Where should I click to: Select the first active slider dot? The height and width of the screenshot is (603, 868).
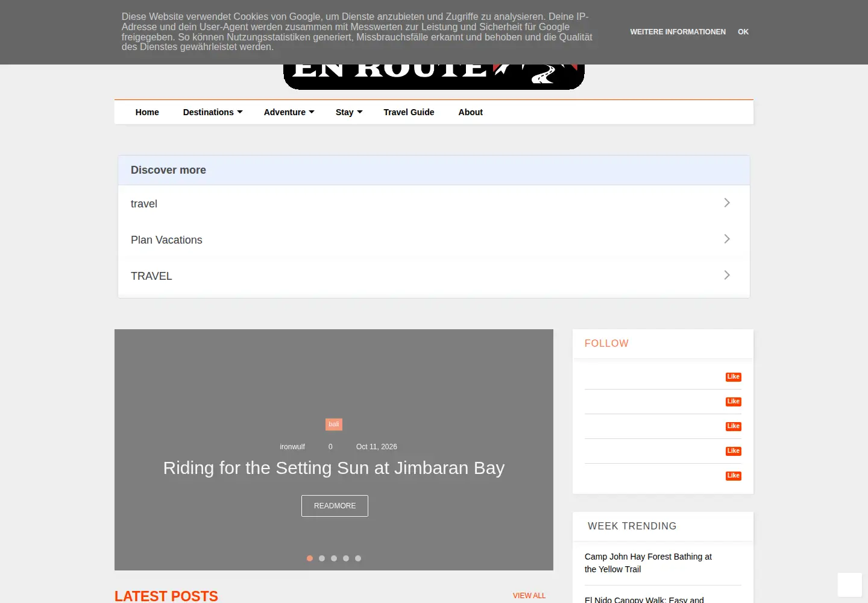point(310,558)
